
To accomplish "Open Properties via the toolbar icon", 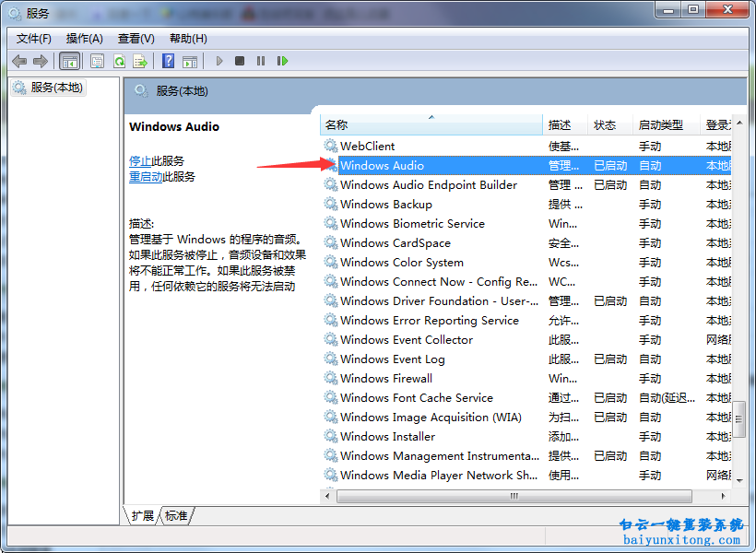I will click(x=97, y=61).
